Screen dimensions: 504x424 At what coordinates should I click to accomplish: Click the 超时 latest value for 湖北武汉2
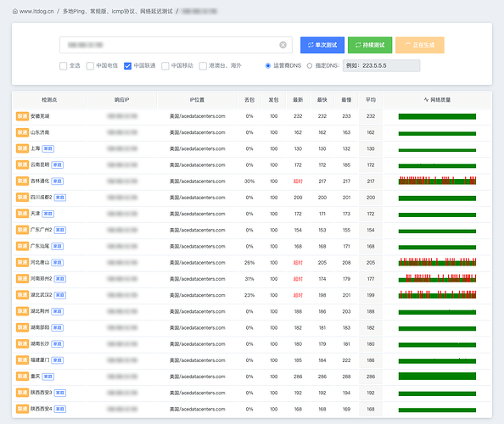pyautogui.click(x=298, y=295)
